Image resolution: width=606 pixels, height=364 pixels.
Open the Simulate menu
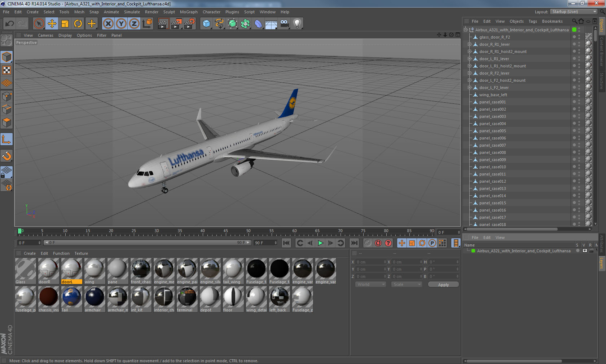(x=132, y=12)
